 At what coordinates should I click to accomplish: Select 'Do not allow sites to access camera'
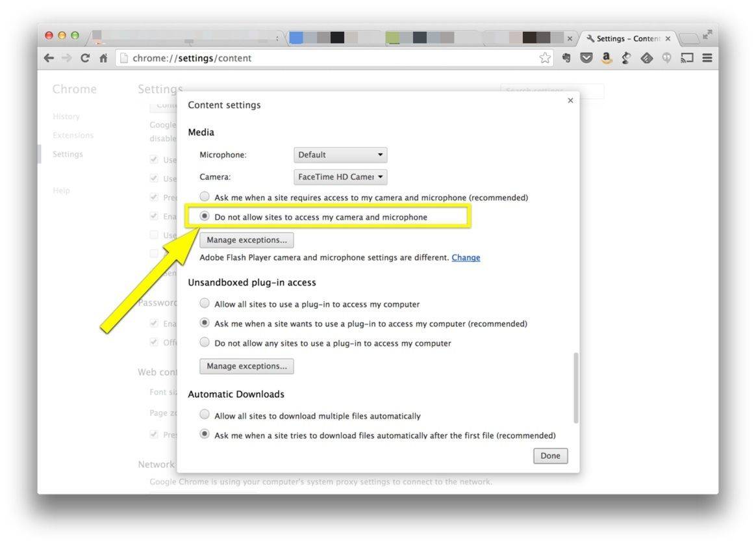tap(205, 216)
